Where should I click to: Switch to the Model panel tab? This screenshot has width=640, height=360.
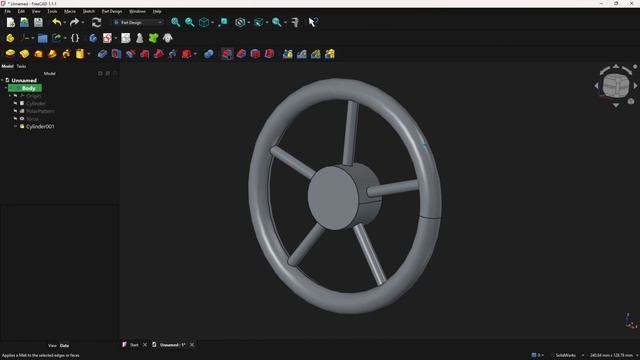point(7,66)
